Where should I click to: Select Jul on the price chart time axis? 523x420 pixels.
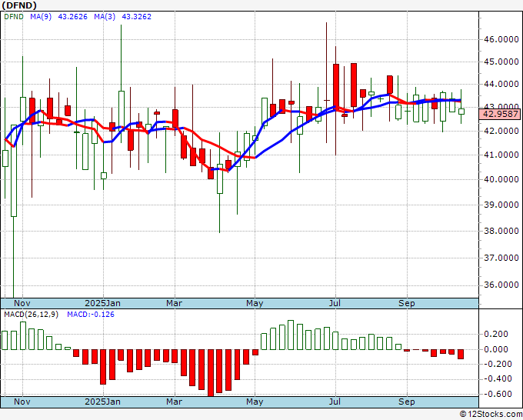click(335, 304)
